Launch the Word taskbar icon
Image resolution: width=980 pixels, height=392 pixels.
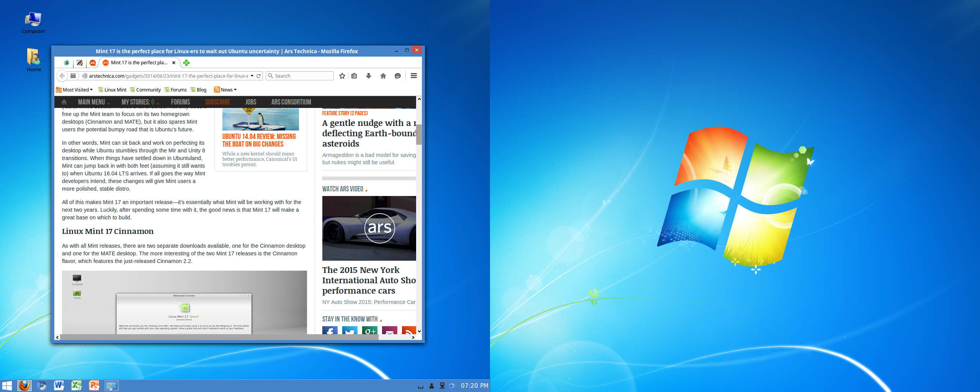coord(59,385)
